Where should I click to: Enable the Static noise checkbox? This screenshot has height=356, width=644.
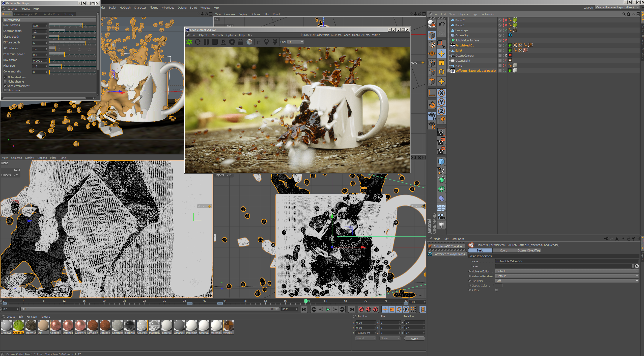coord(5,90)
